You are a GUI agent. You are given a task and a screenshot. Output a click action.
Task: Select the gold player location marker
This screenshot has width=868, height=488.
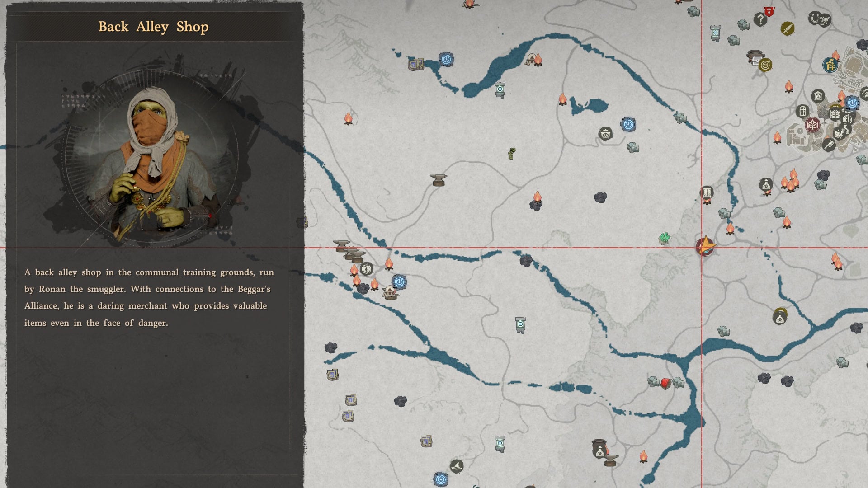(705, 247)
